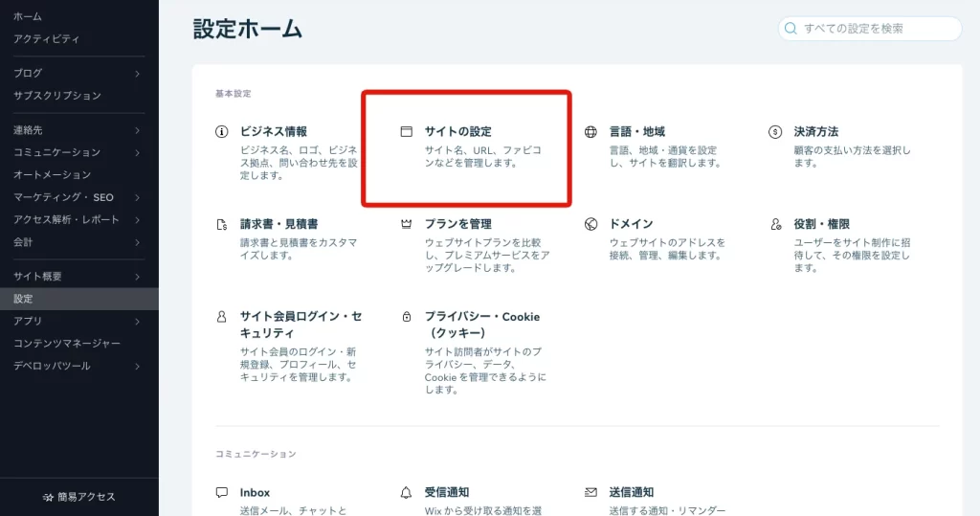Image resolution: width=980 pixels, height=516 pixels.
Task: Open the サイトの設定 settings link
Action: click(458, 132)
